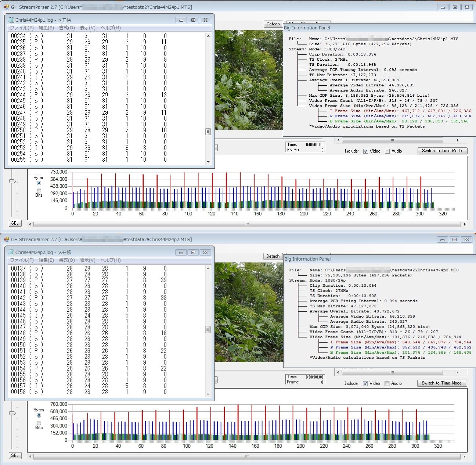Open 書式(O) menu in Chris44M24p2.log Notepad
Image resolution: width=476 pixels, height=465 pixels.
[x=67, y=260]
